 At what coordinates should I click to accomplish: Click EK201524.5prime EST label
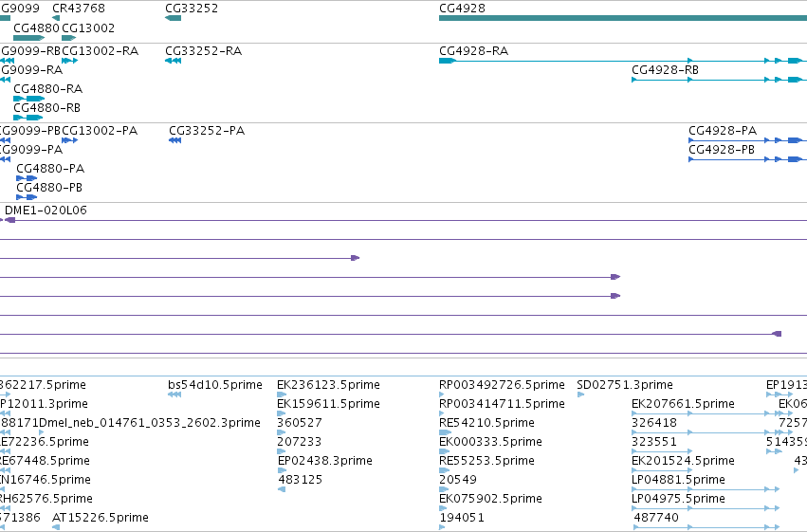coord(683,461)
